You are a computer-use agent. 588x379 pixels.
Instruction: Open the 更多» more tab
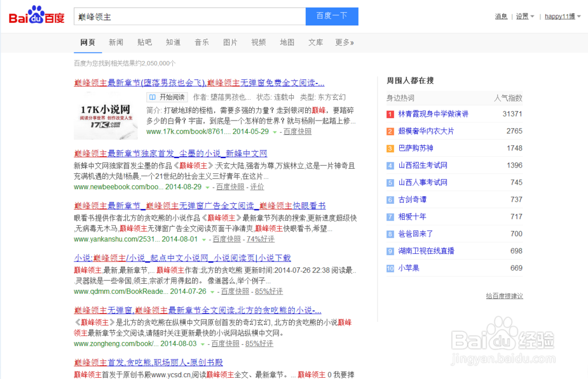(x=345, y=42)
